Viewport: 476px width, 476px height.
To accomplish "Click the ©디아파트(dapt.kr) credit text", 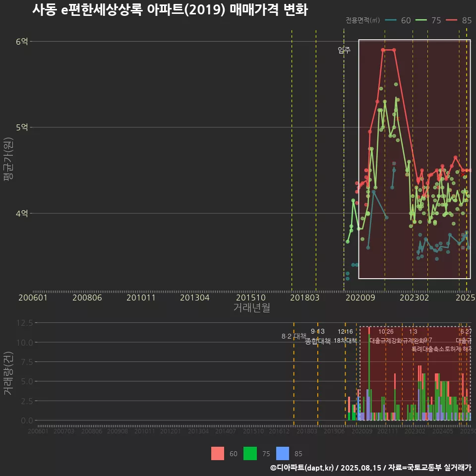I will pos(302,468).
